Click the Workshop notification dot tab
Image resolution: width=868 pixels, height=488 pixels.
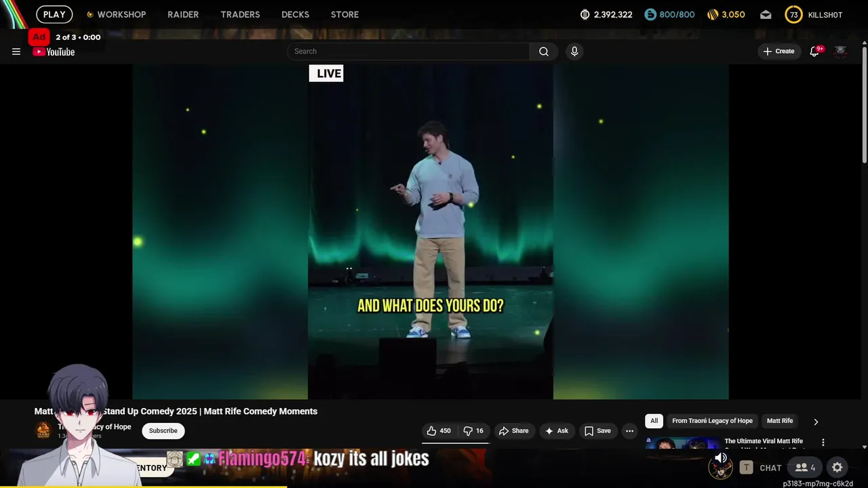coord(116,15)
